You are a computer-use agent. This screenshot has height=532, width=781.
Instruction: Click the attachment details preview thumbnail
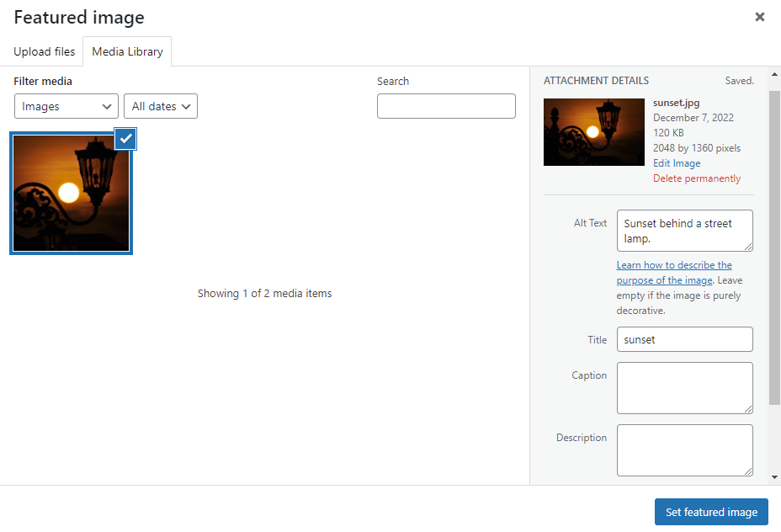pos(593,132)
